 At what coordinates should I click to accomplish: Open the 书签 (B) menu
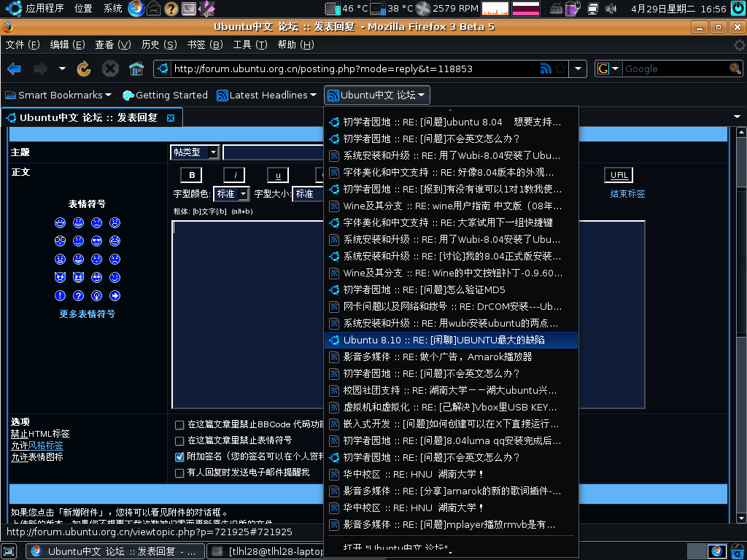(205, 44)
